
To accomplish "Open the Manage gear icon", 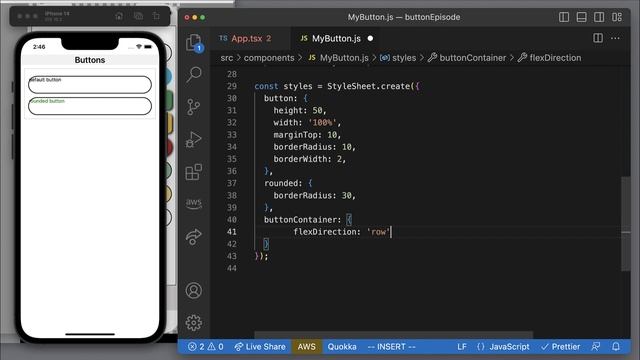I will tap(194, 323).
